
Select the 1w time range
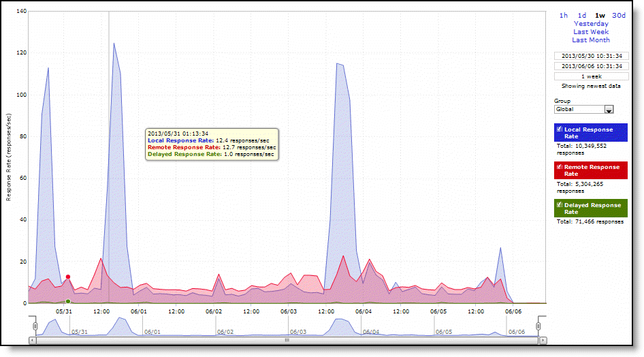pos(600,15)
